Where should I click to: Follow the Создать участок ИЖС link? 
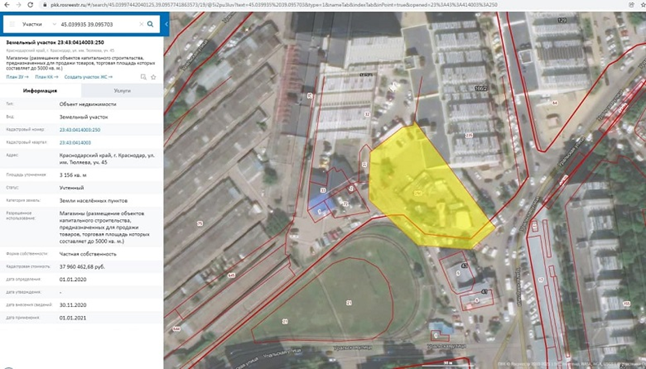(88, 77)
